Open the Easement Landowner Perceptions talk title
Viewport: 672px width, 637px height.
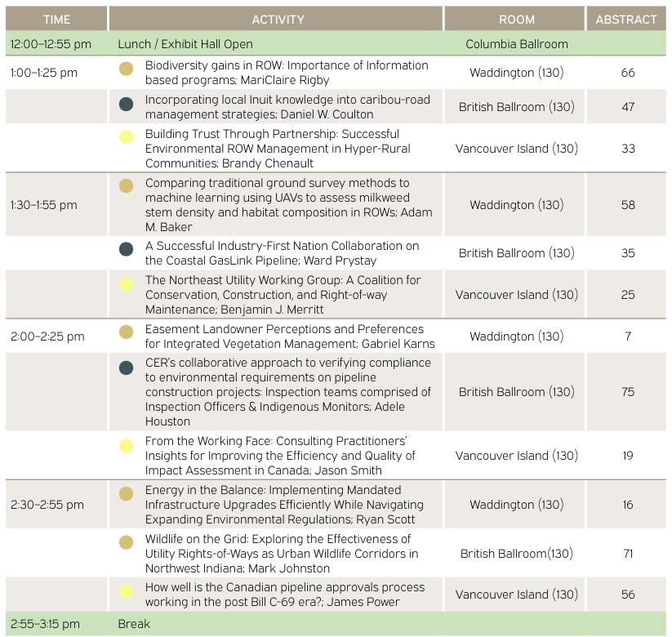click(x=290, y=336)
